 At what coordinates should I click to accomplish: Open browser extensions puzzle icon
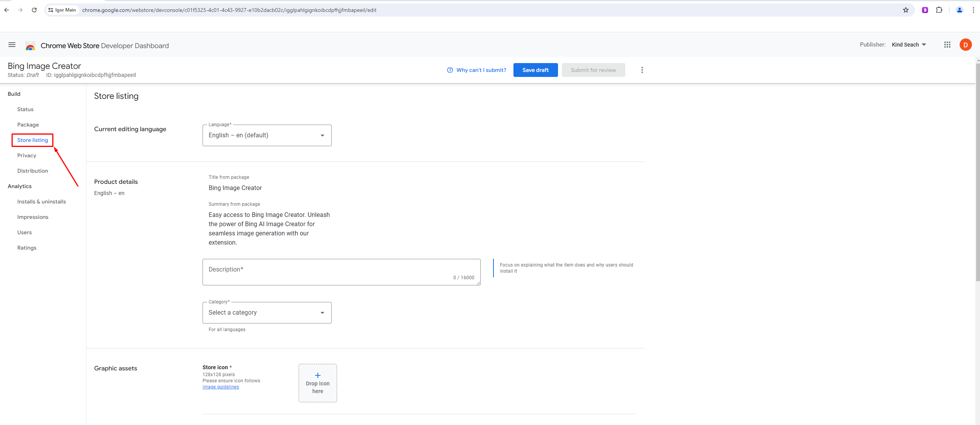pyautogui.click(x=939, y=10)
